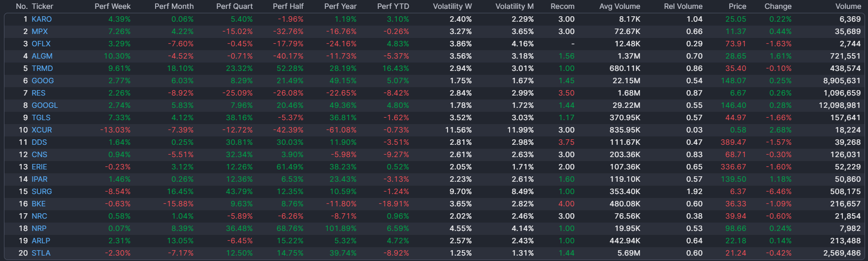The height and width of the screenshot is (261, 868).
Task: Open the NRP ticker link
Action: 39,228
